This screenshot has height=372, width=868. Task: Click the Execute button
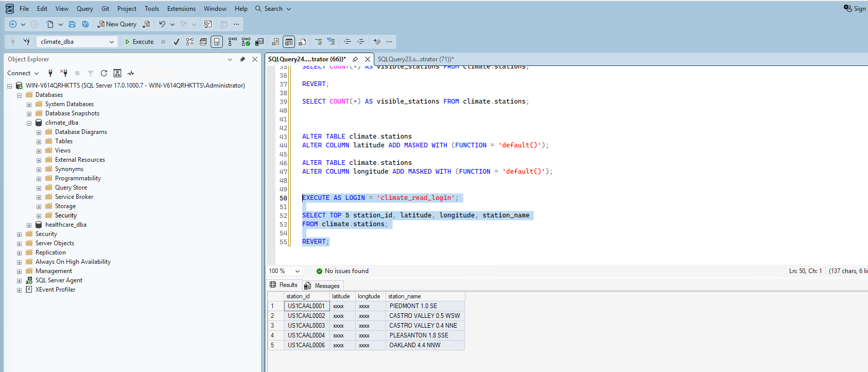point(139,42)
